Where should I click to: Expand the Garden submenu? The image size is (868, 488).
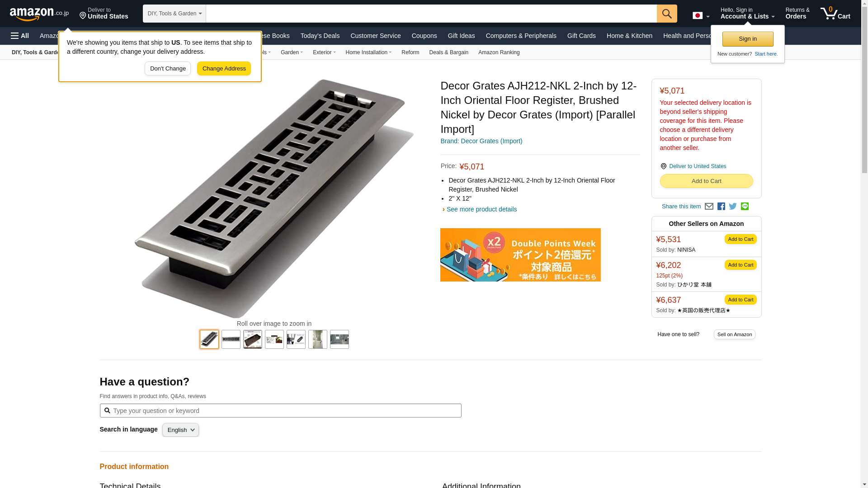tap(292, 52)
